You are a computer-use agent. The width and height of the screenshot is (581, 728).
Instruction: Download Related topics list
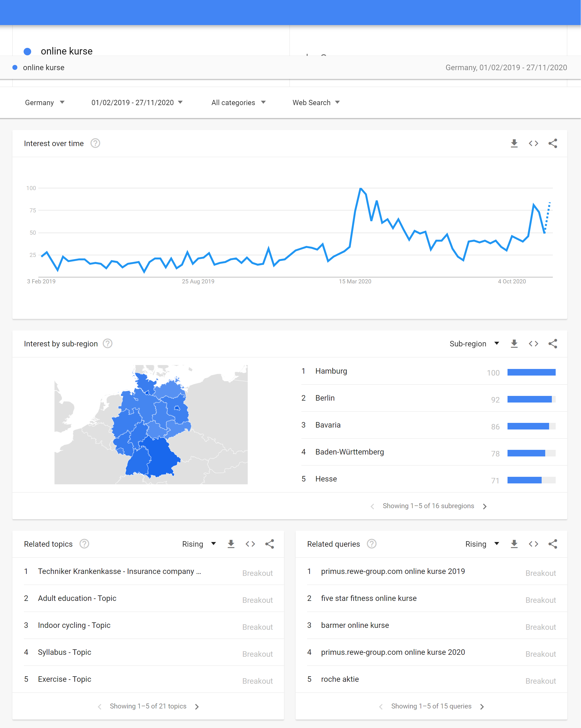click(231, 544)
